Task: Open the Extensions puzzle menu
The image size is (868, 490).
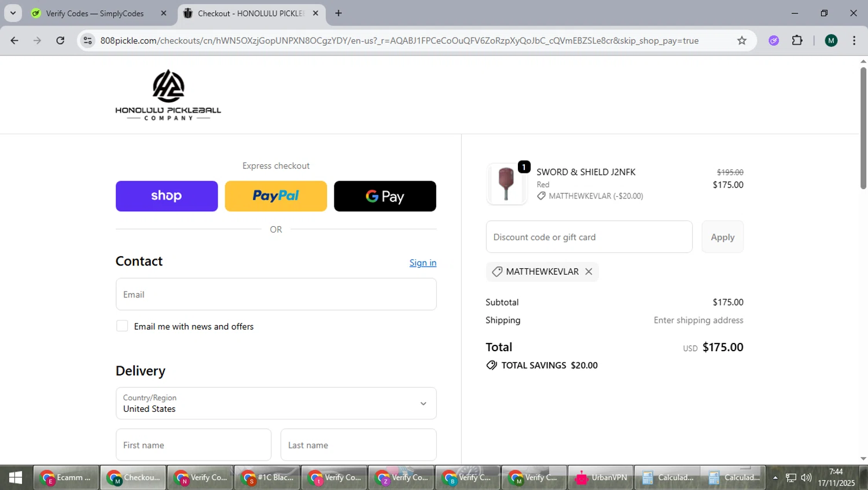Action: point(797,40)
